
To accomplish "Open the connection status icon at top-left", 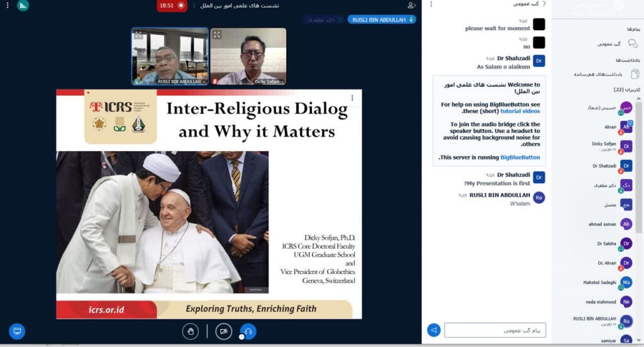I will tap(23, 6).
